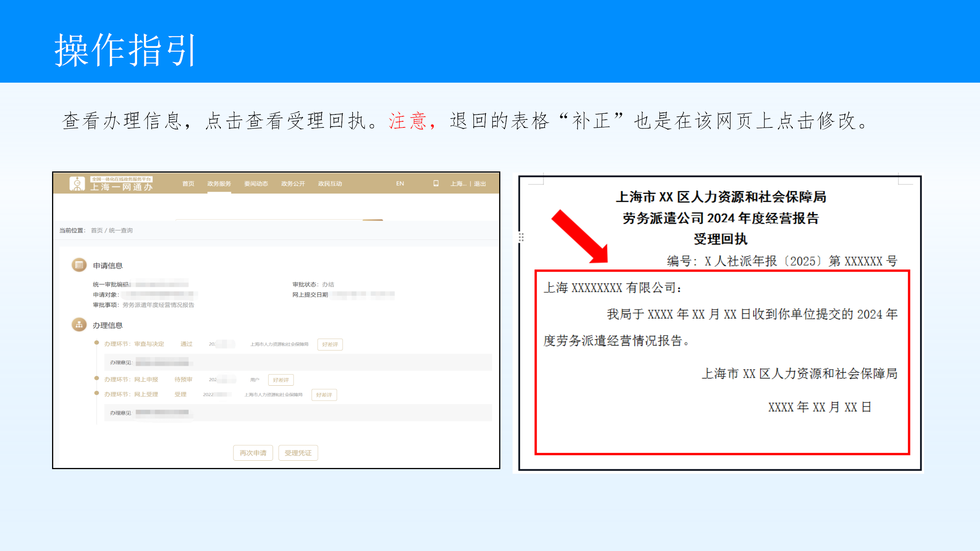Image resolution: width=980 pixels, height=551 pixels.
Task: Click the table move handle beside document
Action: [521, 237]
